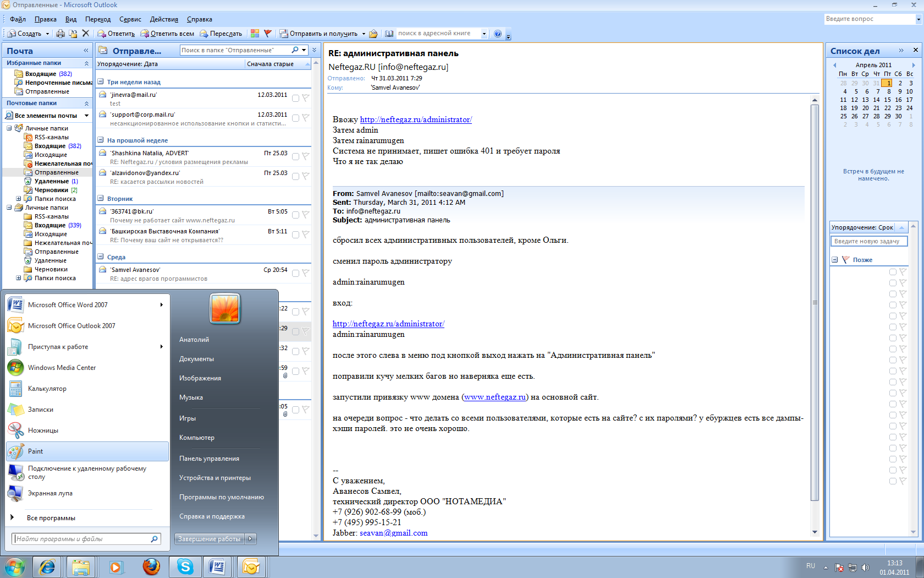
Task: Click user account picture in Start menu
Action: click(x=225, y=308)
